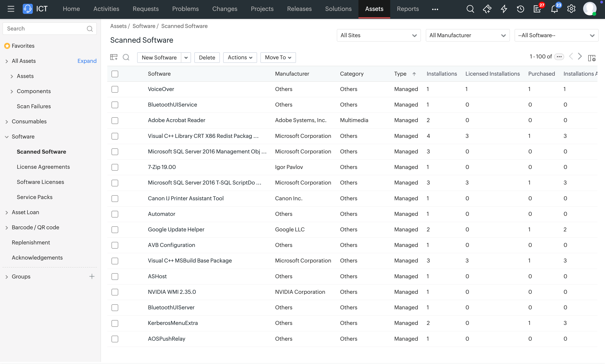Click the Expand link beside All Assets
Screen dimensions: 605x364
[x=87, y=61]
